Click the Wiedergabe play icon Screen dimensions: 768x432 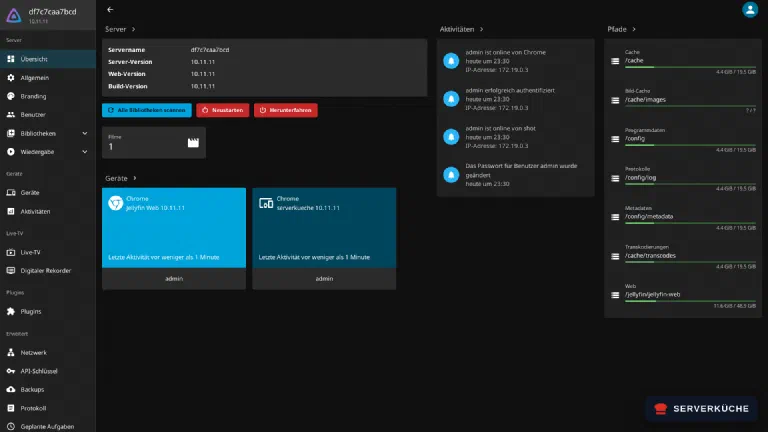pos(11,152)
